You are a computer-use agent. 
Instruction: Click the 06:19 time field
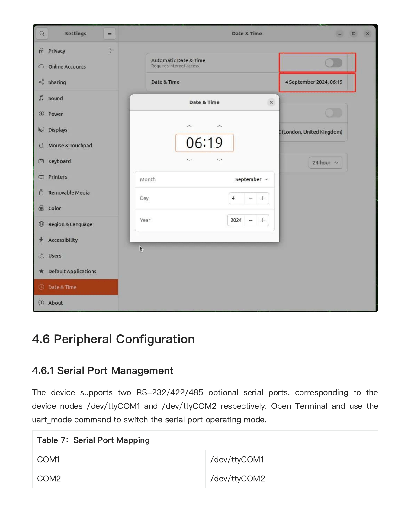coord(204,143)
